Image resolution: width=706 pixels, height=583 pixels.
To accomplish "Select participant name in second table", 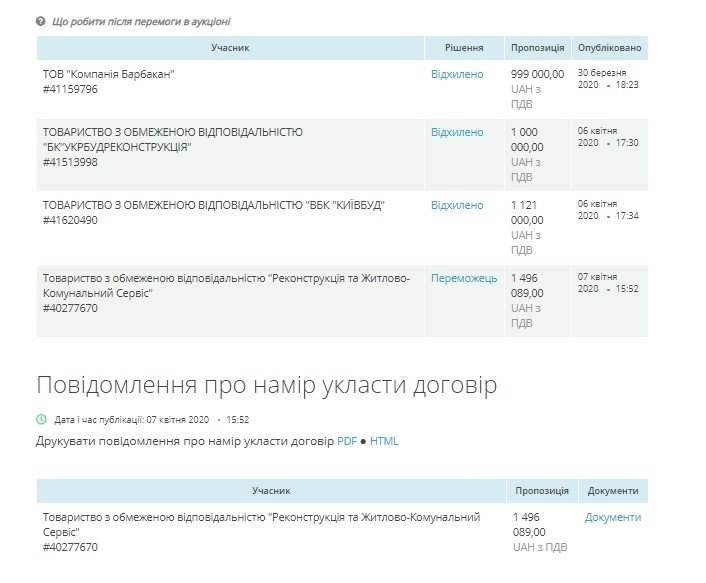I will [262, 525].
